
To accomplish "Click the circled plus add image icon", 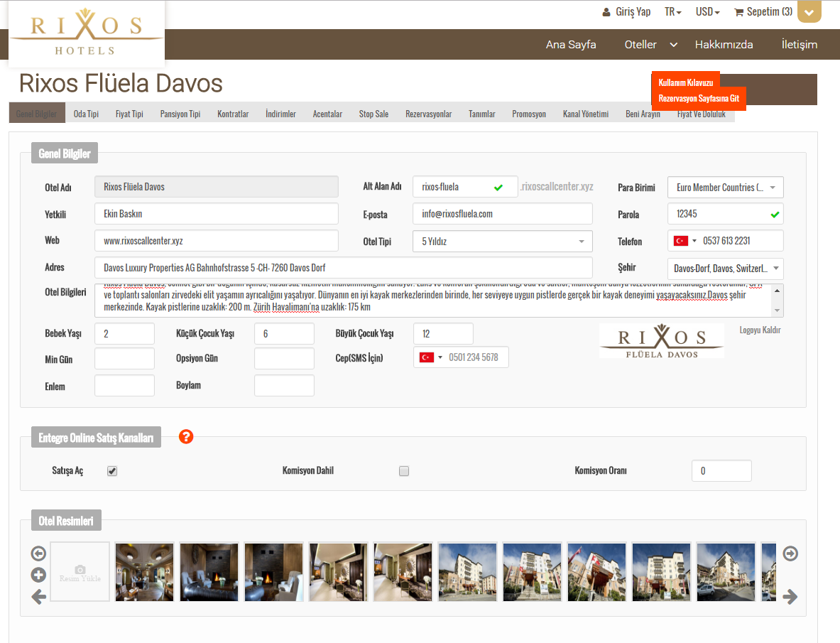I will (x=38, y=575).
